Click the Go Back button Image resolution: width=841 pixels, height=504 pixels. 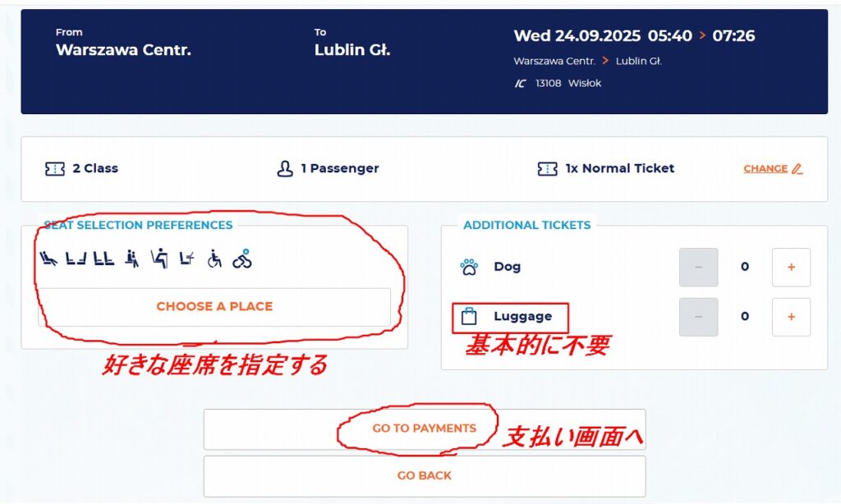coord(424,476)
